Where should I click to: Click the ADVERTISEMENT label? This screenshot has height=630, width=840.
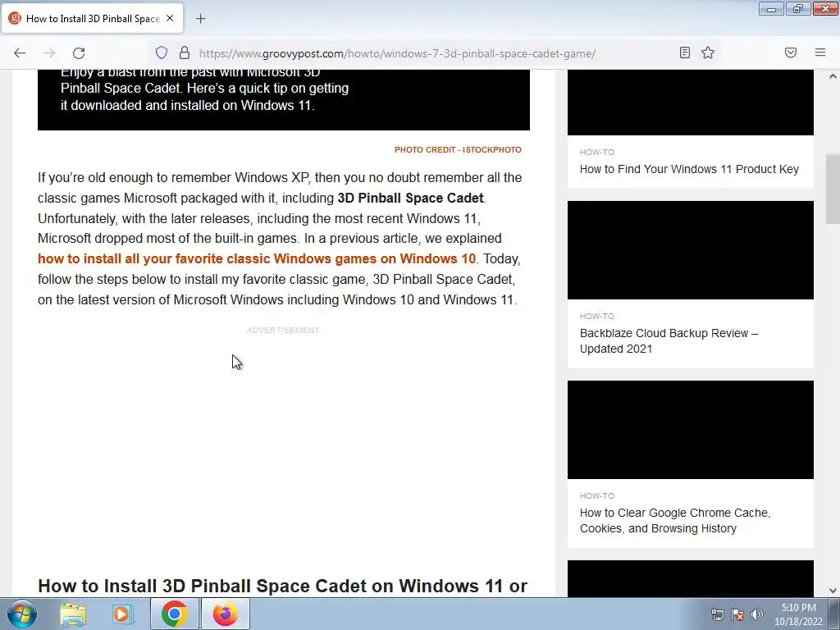[283, 330]
